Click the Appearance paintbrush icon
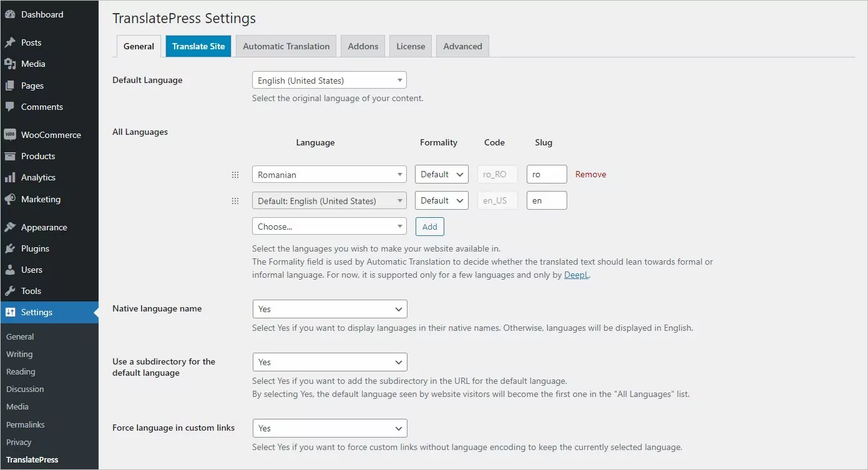Viewport: 868px width, 470px height. (x=10, y=227)
